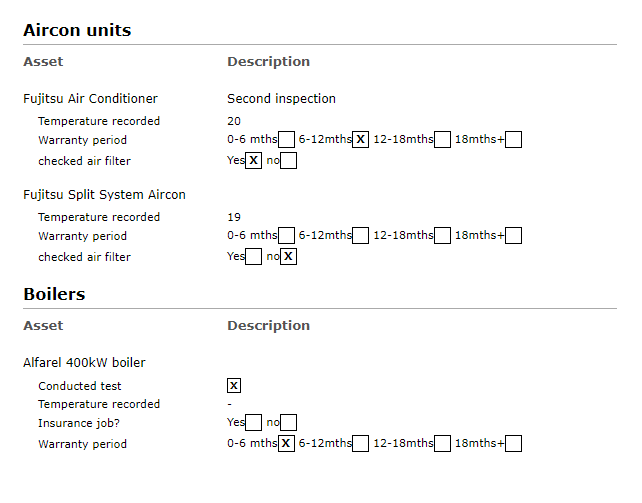Image resolution: width=642 pixels, height=503 pixels.
Task: Select 18mths+ warranty for Split System Aircon
Action: [513, 236]
